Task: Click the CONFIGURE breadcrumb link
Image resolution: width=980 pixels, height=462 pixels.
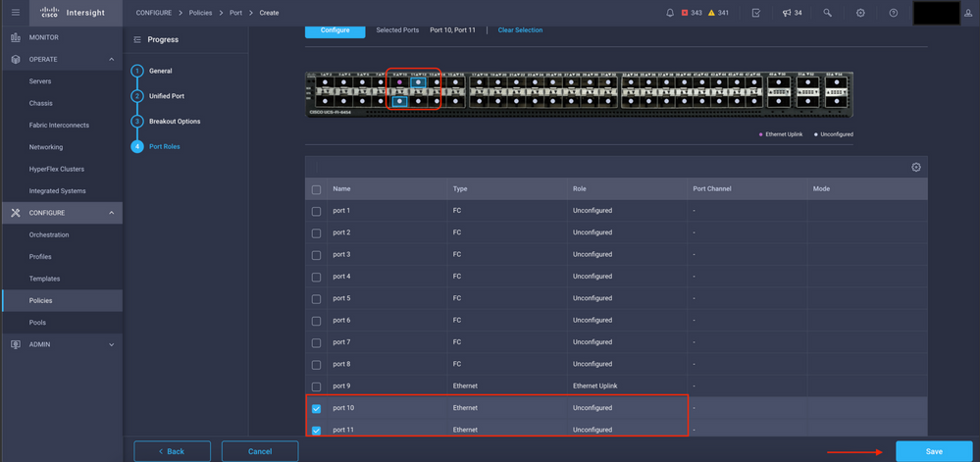Action: tap(154, 13)
